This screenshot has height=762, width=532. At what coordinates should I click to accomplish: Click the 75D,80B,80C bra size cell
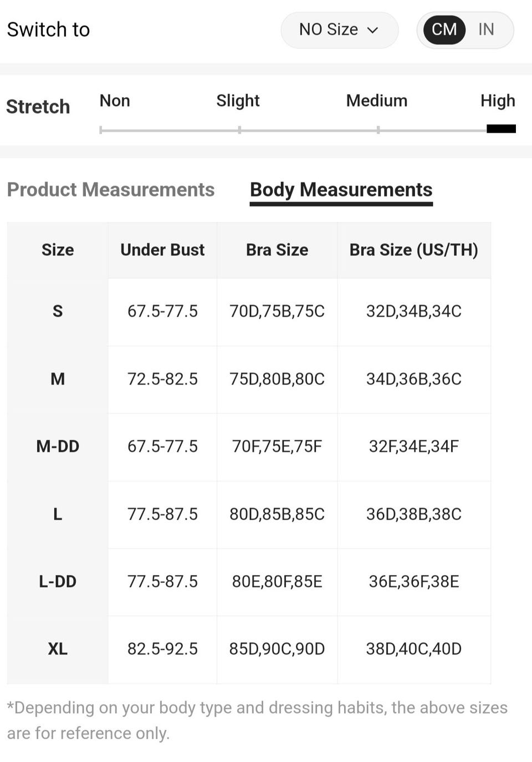pyautogui.click(x=277, y=379)
